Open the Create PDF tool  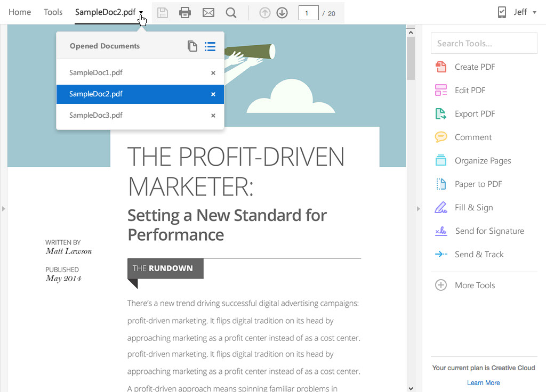pyautogui.click(x=474, y=67)
